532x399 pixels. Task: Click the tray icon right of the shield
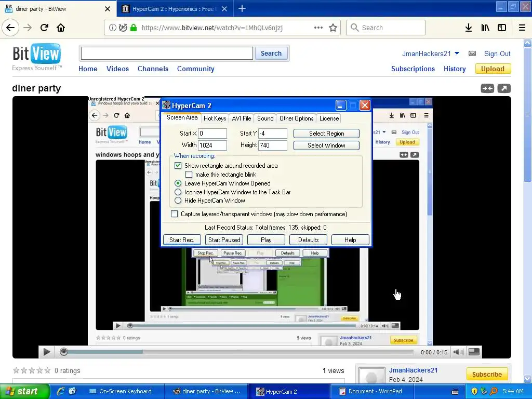point(484,391)
